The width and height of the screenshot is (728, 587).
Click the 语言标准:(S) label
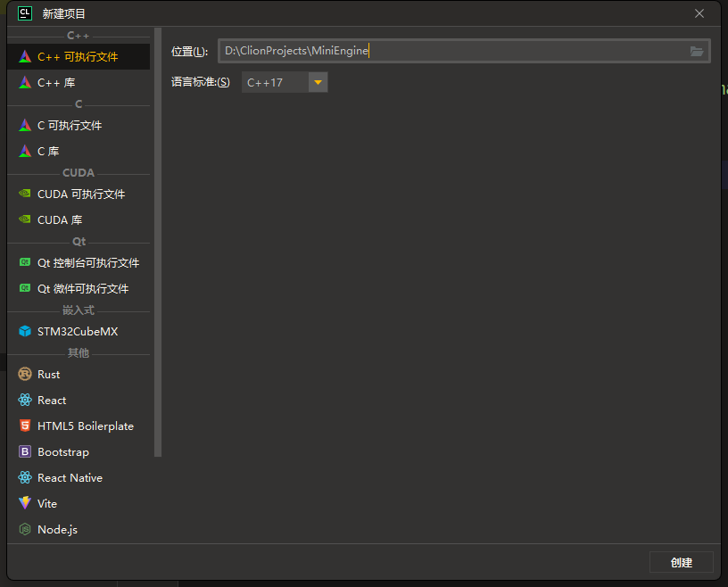click(x=201, y=82)
